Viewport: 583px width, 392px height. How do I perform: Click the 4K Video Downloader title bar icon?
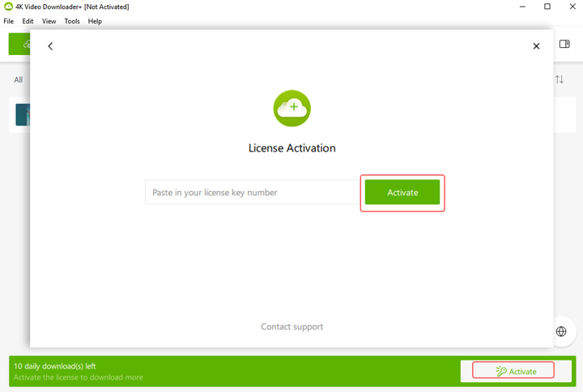click(x=8, y=6)
